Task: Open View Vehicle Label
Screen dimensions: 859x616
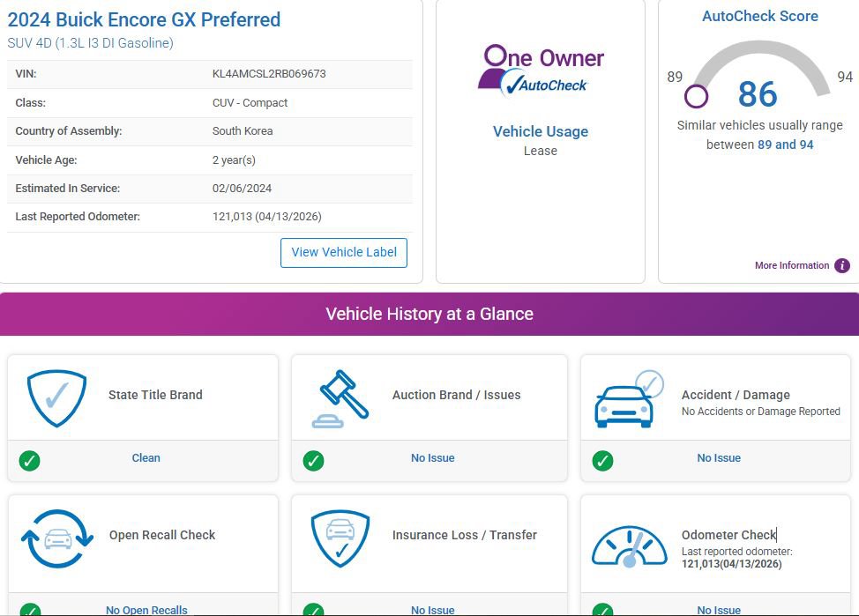Action: 344,252
